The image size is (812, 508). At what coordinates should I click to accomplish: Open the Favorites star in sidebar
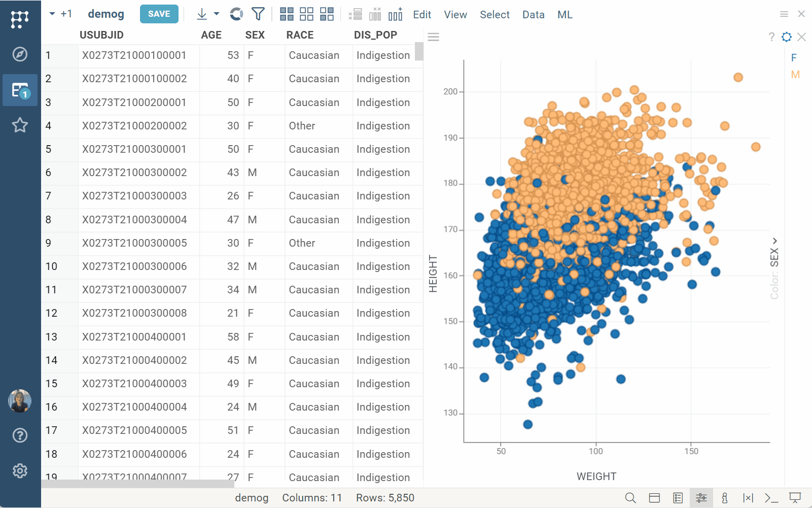(x=20, y=125)
